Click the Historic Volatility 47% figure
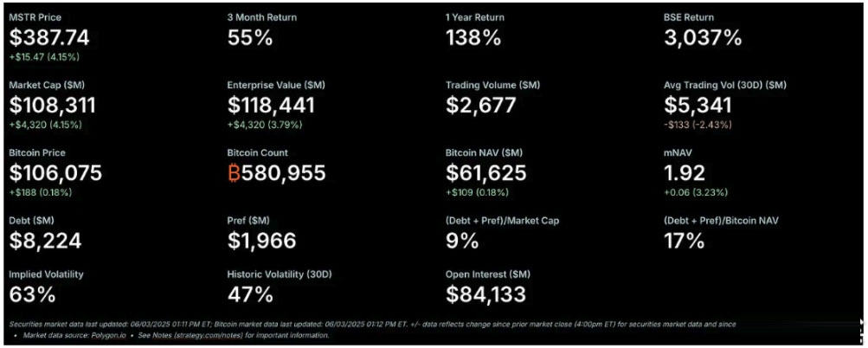Screen dimensions: 868x348 (250, 294)
